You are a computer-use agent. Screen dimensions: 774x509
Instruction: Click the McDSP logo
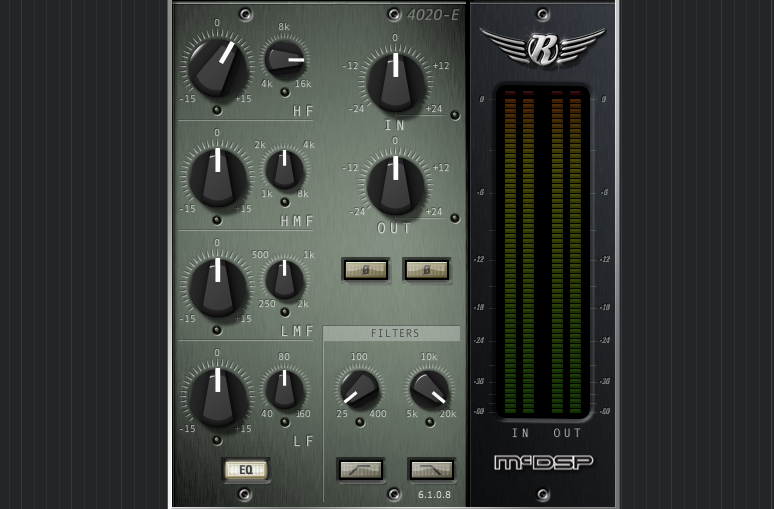click(x=543, y=462)
